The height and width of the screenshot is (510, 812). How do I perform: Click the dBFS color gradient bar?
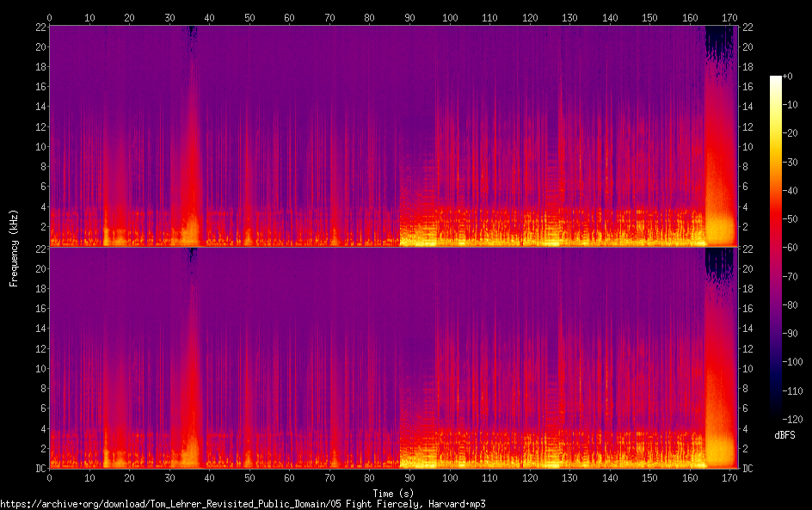pyautogui.click(x=776, y=249)
